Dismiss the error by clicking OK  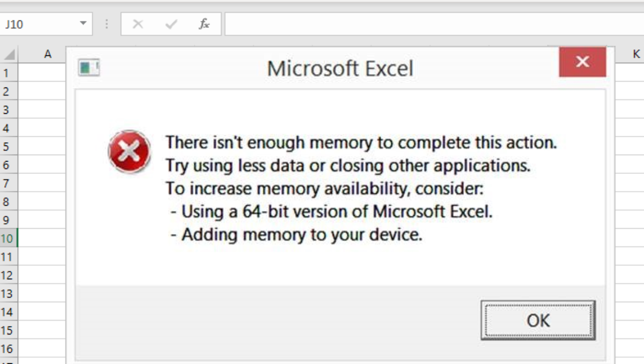pos(538,320)
